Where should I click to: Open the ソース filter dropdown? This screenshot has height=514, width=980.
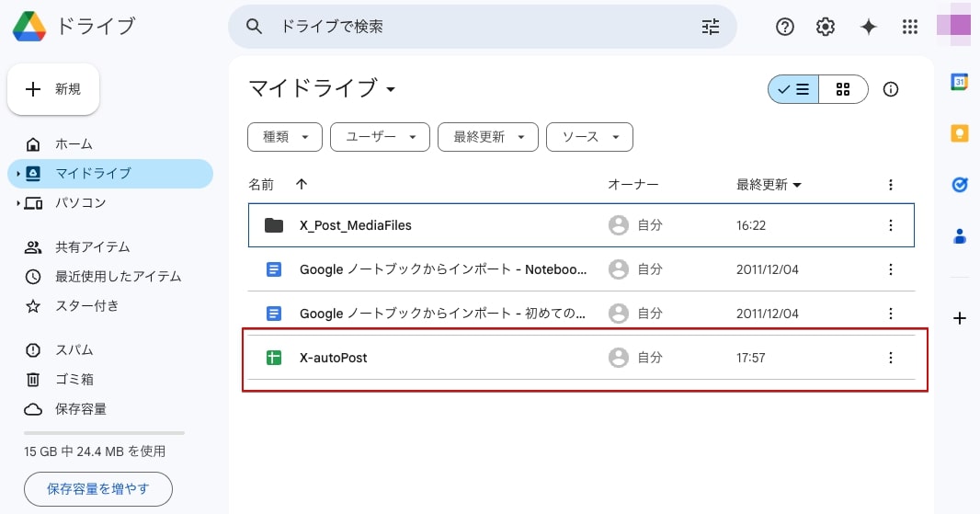pyautogui.click(x=589, y=137)
